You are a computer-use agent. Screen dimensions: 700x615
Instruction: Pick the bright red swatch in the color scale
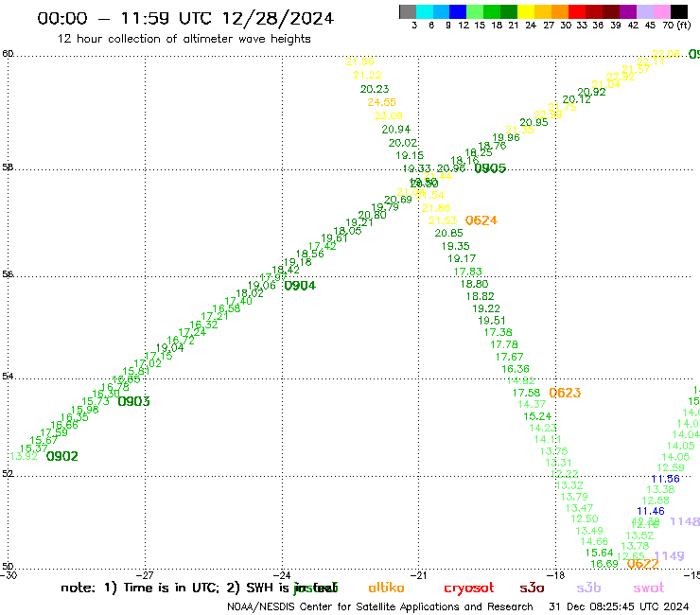click(x=577, y=11)
